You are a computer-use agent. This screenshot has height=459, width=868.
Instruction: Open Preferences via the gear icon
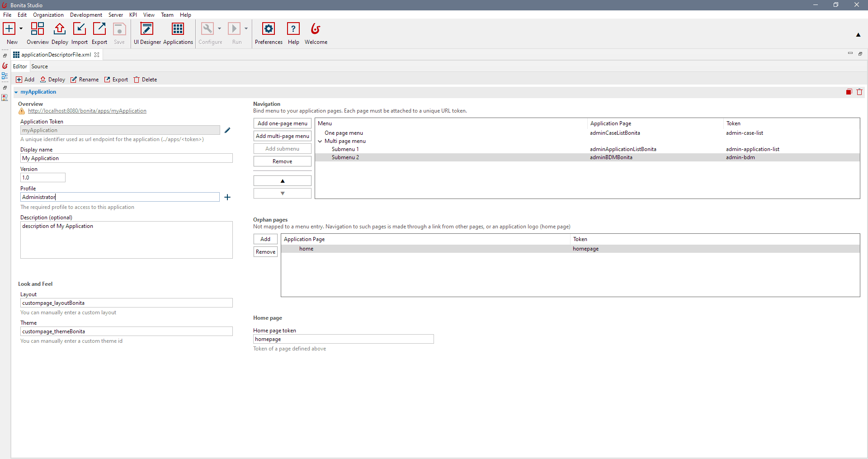pos(269,28)
